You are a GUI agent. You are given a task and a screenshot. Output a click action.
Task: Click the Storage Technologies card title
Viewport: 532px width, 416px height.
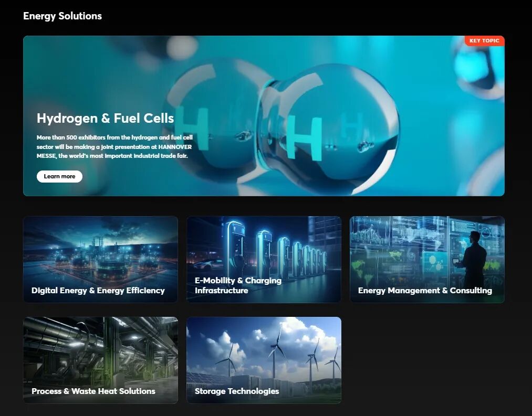pyautogui.click(x=237, y=391)
